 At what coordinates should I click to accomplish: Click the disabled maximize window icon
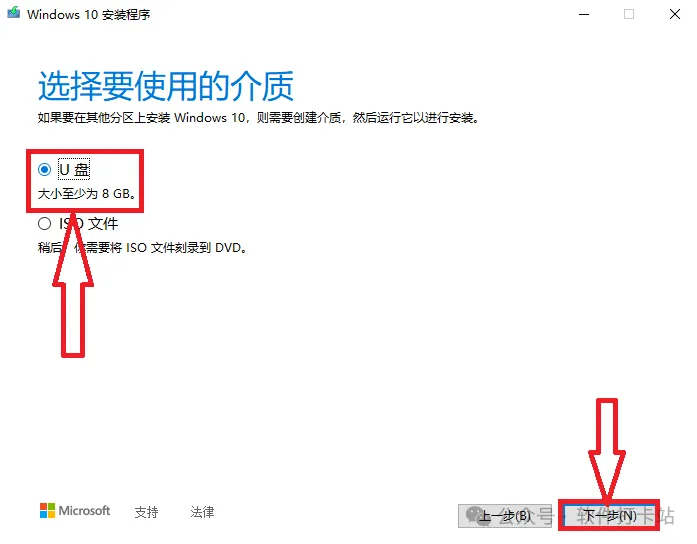click(x=629, y=14)
